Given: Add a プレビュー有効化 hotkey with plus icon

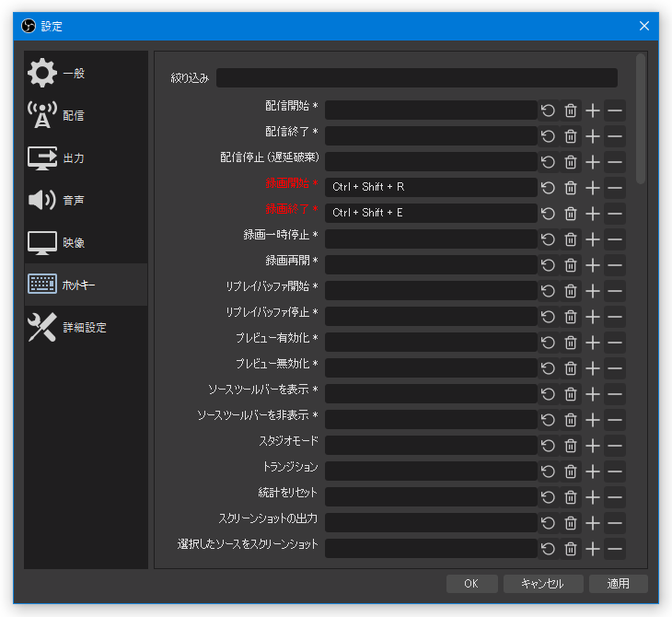Looking at the screenshot, I should coord(593,343).
